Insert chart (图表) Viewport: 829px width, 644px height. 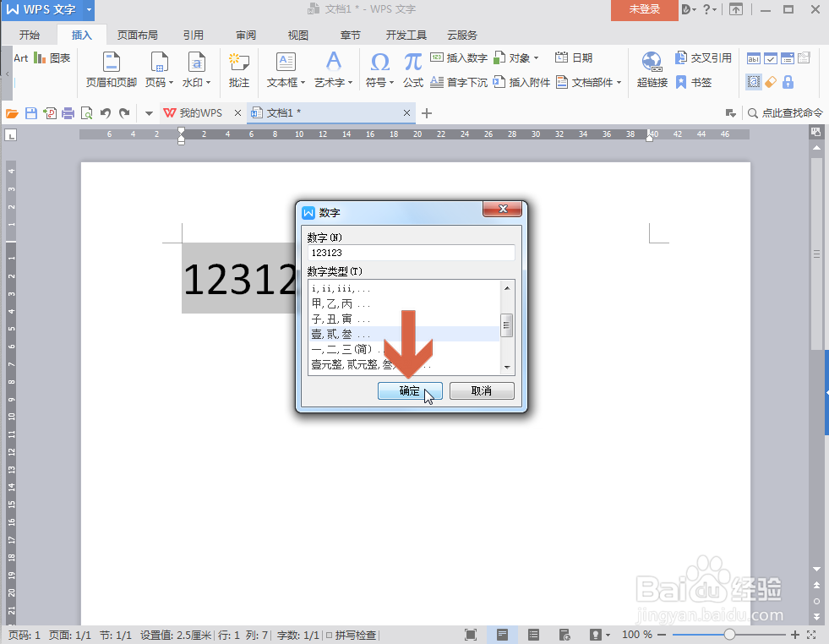[x=52, y=57]
